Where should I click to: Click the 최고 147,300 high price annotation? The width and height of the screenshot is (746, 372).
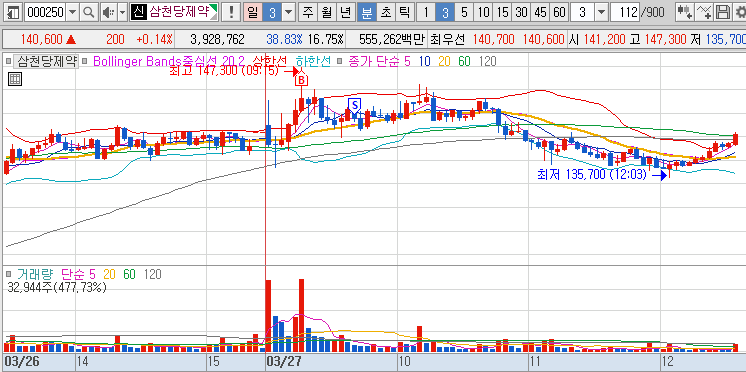point(224,72)
